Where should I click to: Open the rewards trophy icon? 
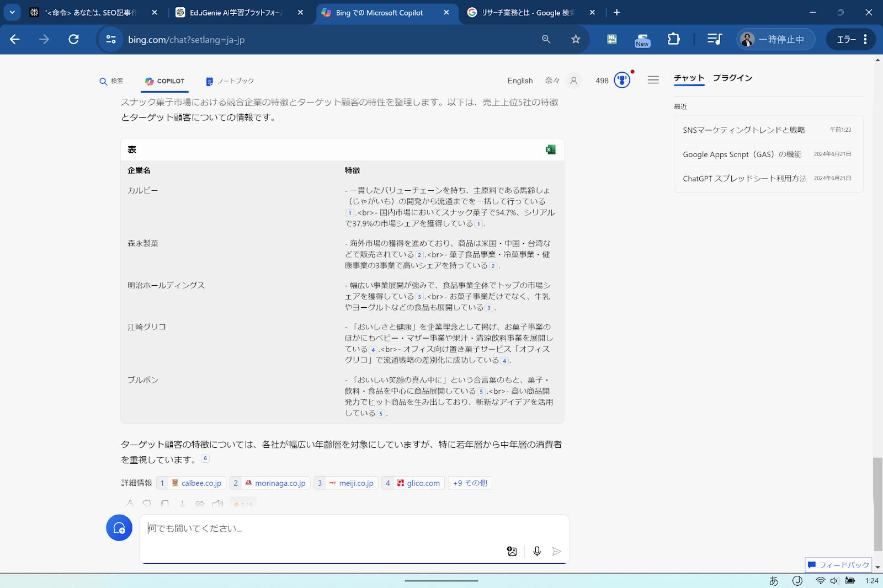tap(622, 81)
